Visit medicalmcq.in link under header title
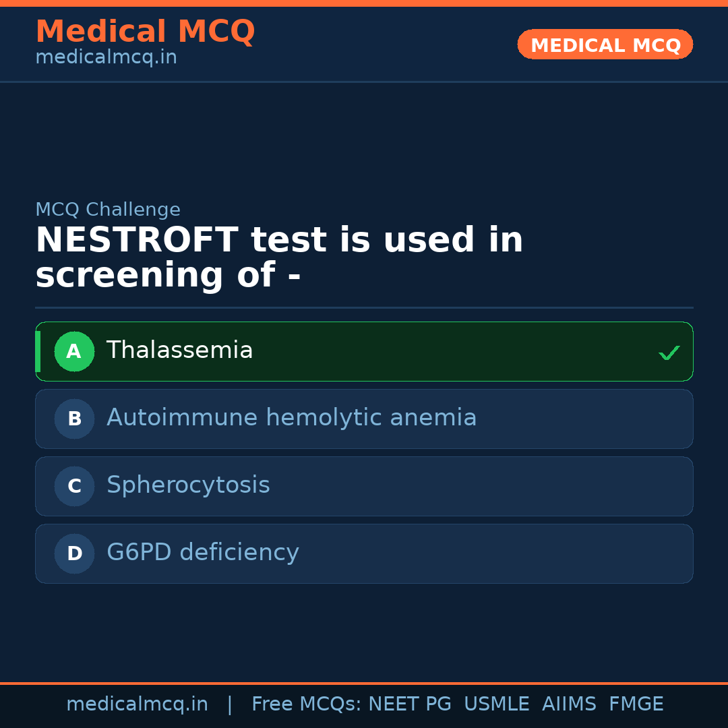Viewport: 728px width, 728px height. pos(106,58)
